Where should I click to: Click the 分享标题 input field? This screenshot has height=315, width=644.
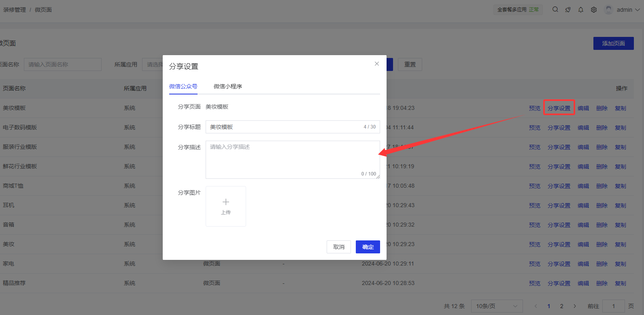pos(283,127)
